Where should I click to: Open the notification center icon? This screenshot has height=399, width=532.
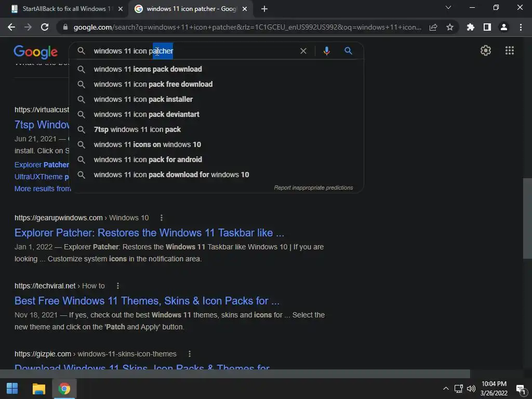point(521,389)
